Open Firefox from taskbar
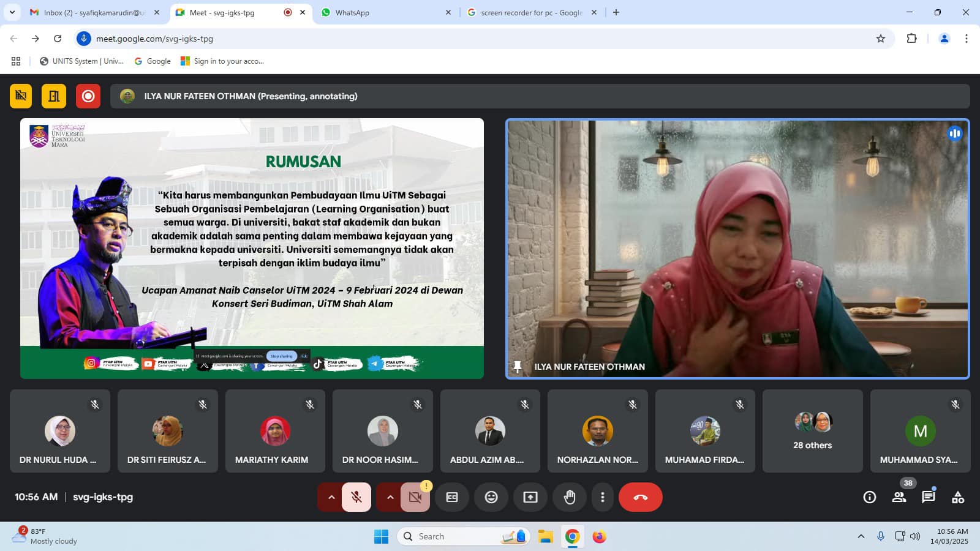The height and width of the screenshot is (551, 980). [x=599, y=537]
